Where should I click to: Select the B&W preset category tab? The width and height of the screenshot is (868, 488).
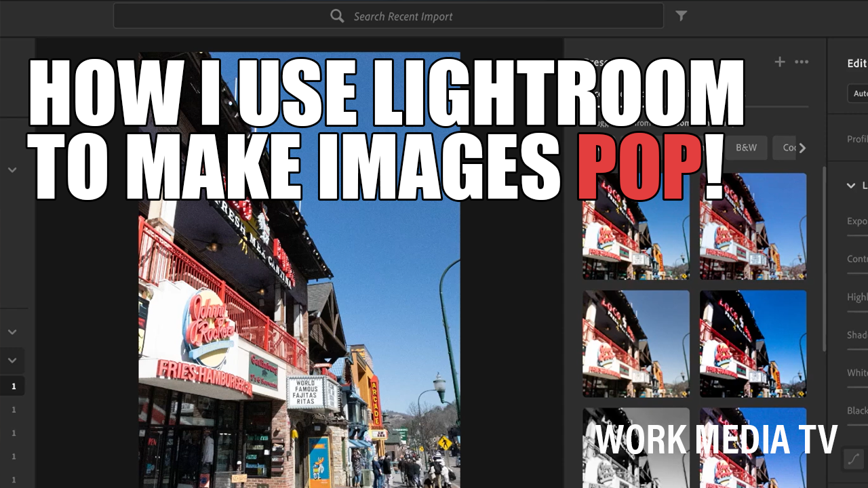(x=746, y=147)
